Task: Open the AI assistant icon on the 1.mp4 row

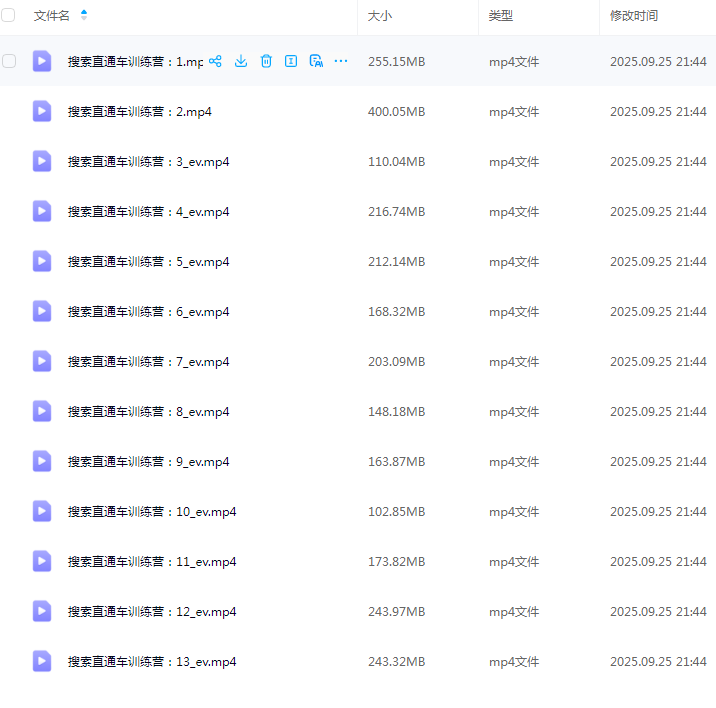Action: pos(316,61)
